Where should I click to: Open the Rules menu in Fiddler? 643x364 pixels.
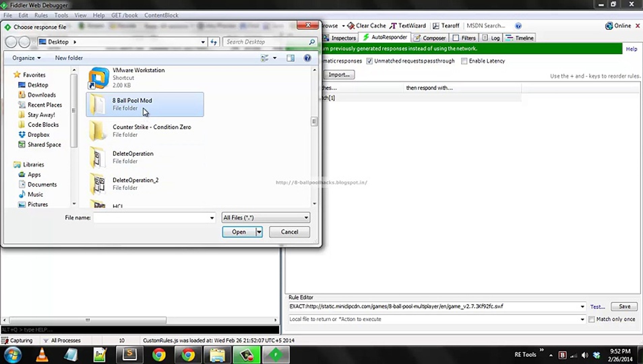pyautogui.click(x=41, y=15)
